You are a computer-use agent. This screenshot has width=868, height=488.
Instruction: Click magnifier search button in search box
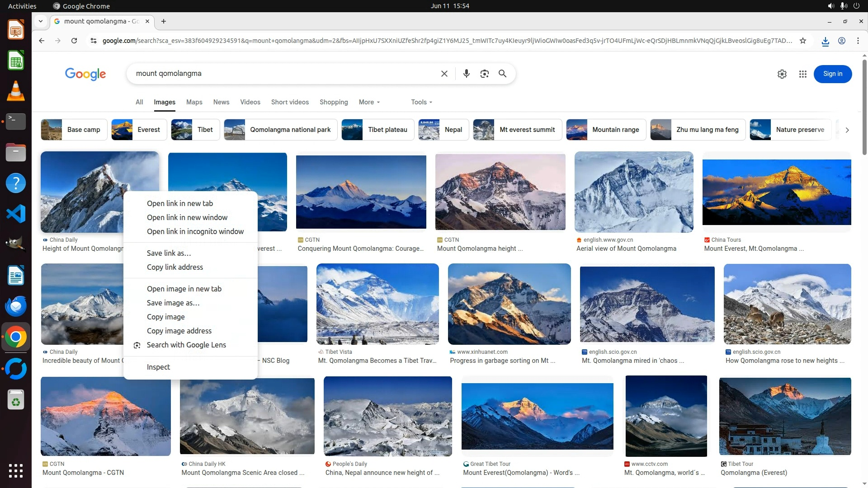[502, 74]
